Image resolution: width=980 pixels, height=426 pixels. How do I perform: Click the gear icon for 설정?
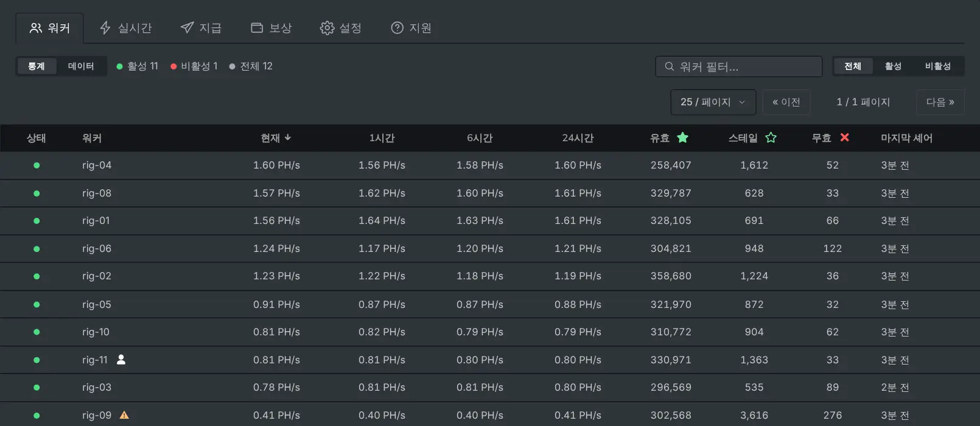click(327, 28)
